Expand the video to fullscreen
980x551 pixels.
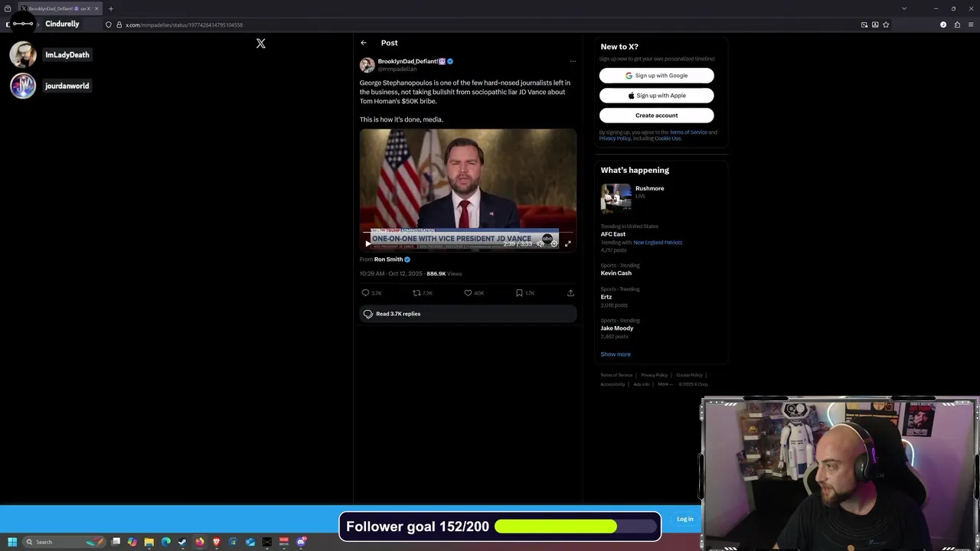(x=568, y=243)
